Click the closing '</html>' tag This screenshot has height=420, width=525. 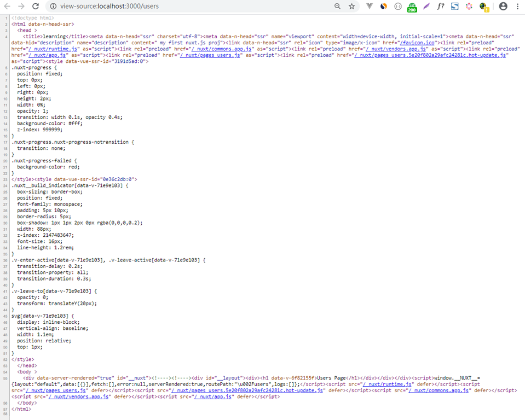21,409
